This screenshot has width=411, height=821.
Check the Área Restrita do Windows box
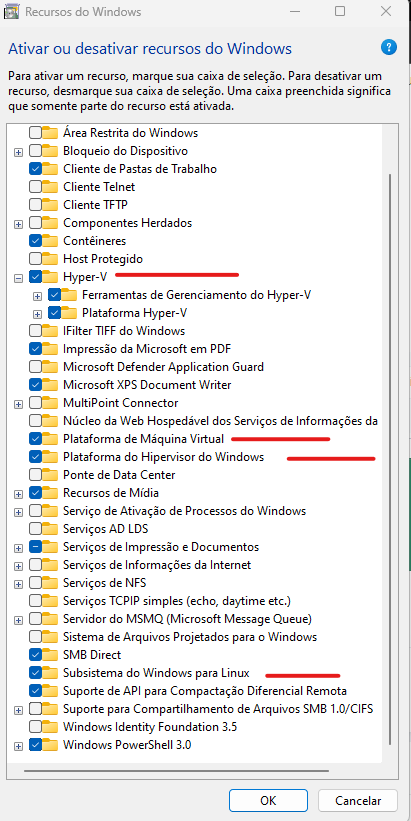(x=36, y=132)
